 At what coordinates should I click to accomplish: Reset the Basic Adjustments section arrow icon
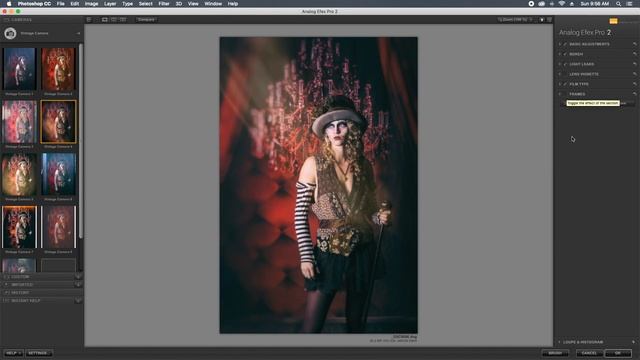click(x=635, y=44)
